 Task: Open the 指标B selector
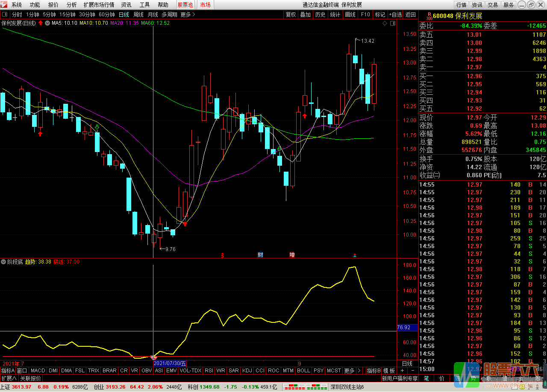373,371
